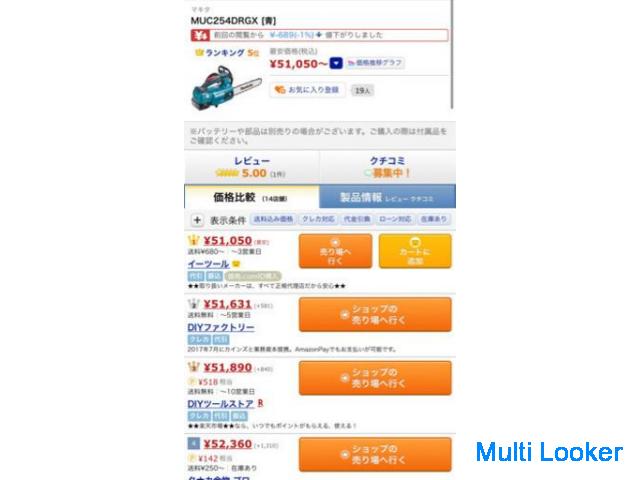This screenshot has height=480, width=640.
Task: Open the レビュー 5.00 rating section
Action: click(252, 167)
